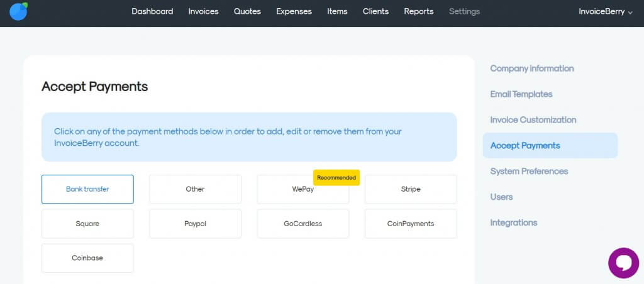Click the InvoiceBerry blue berry logo

(18, 11)
